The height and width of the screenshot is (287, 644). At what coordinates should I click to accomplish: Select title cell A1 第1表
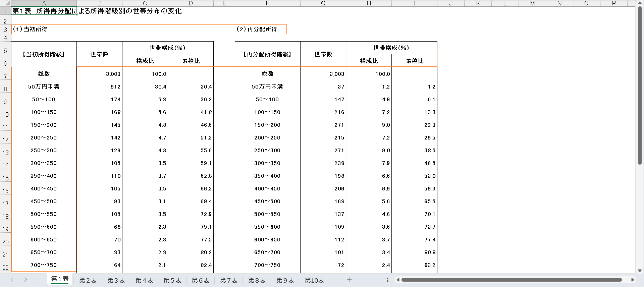click(x=44, y=11)
